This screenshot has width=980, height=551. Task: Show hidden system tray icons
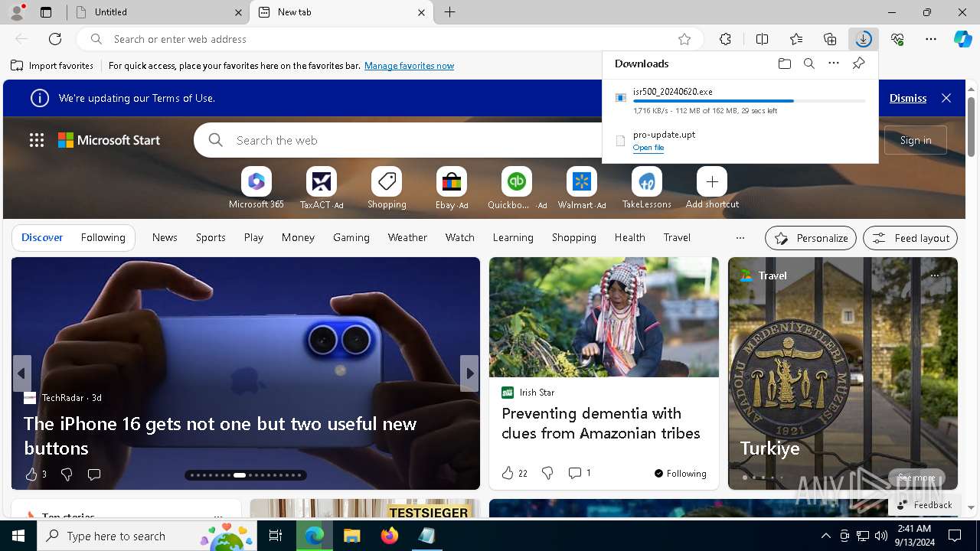coord(825,536)
